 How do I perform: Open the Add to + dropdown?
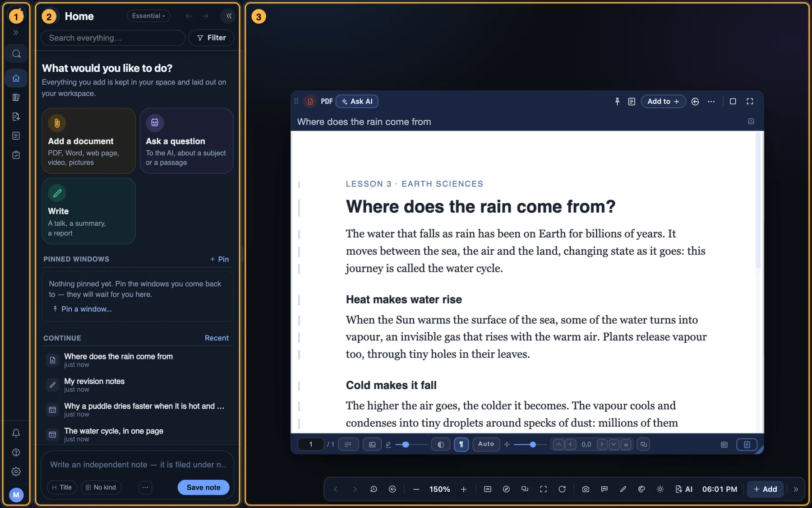[x=663, y=102]
